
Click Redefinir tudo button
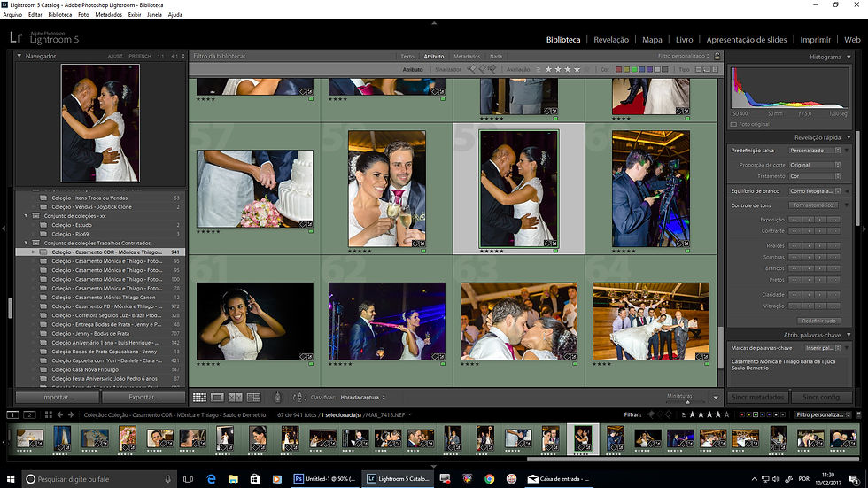(818, 321)
